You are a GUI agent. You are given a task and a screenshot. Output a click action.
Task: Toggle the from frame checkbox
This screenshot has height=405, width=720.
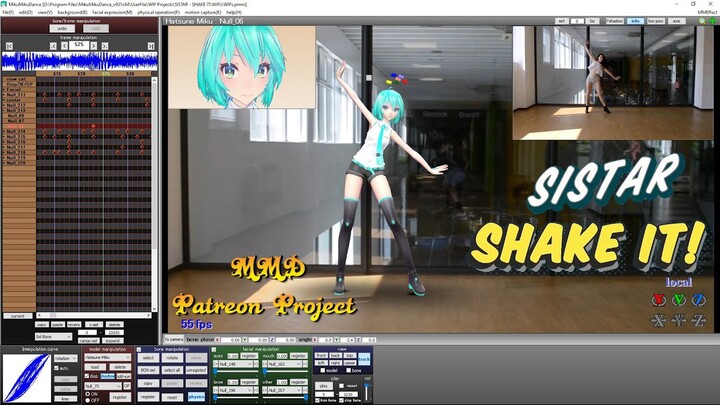(x=318, y=400)
